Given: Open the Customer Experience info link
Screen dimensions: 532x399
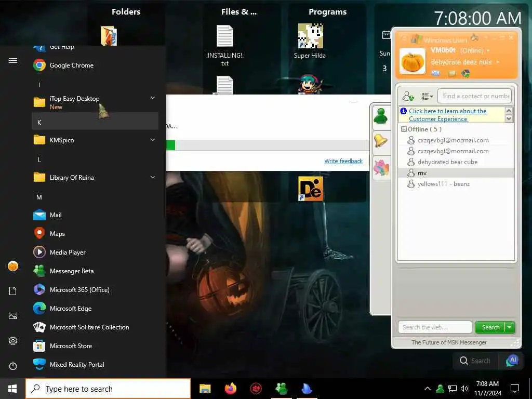Looking at the screenshot, I should pos(448,115).
